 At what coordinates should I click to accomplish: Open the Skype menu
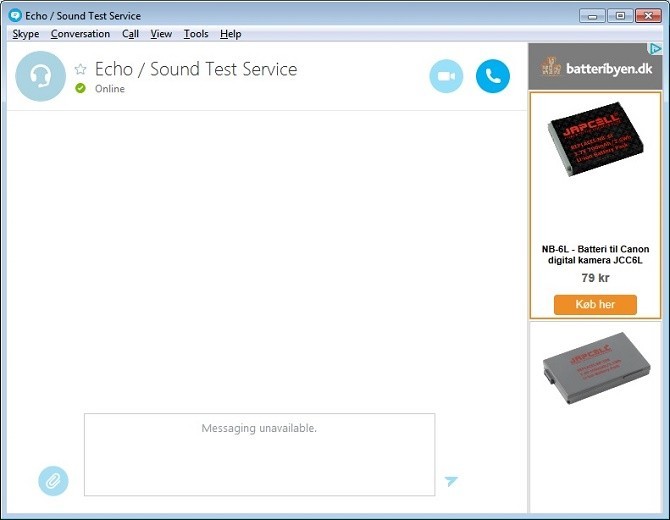pos(26,34)
